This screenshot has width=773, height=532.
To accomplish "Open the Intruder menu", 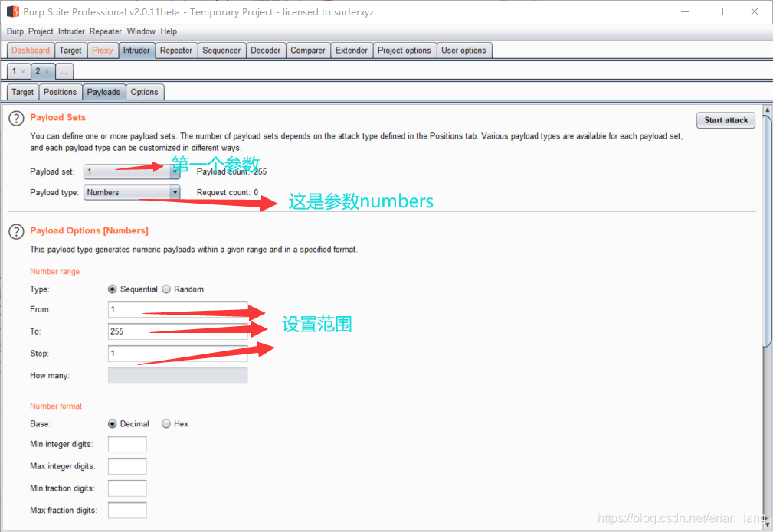I will click(71, 31).
